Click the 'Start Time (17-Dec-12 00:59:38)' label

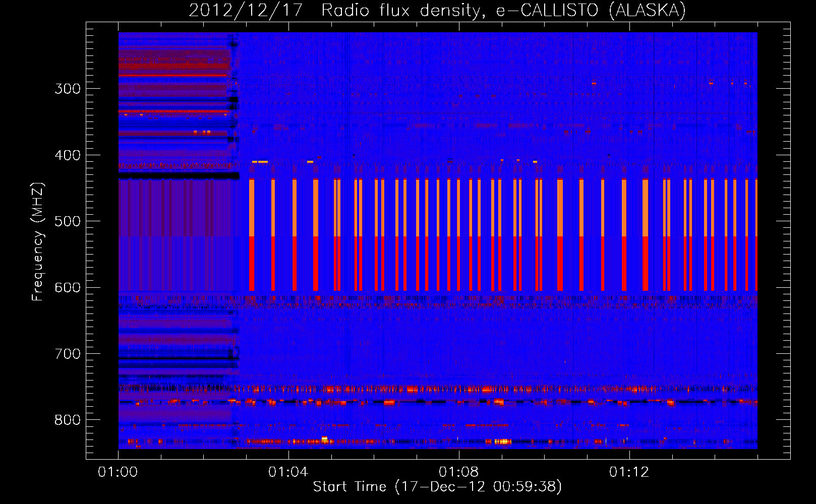(x=437, y=487)
